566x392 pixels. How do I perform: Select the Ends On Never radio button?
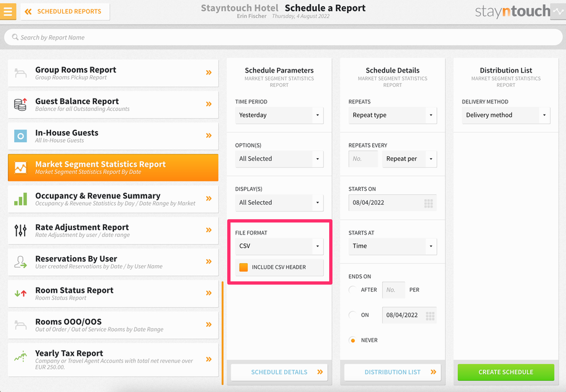(353, 340)
